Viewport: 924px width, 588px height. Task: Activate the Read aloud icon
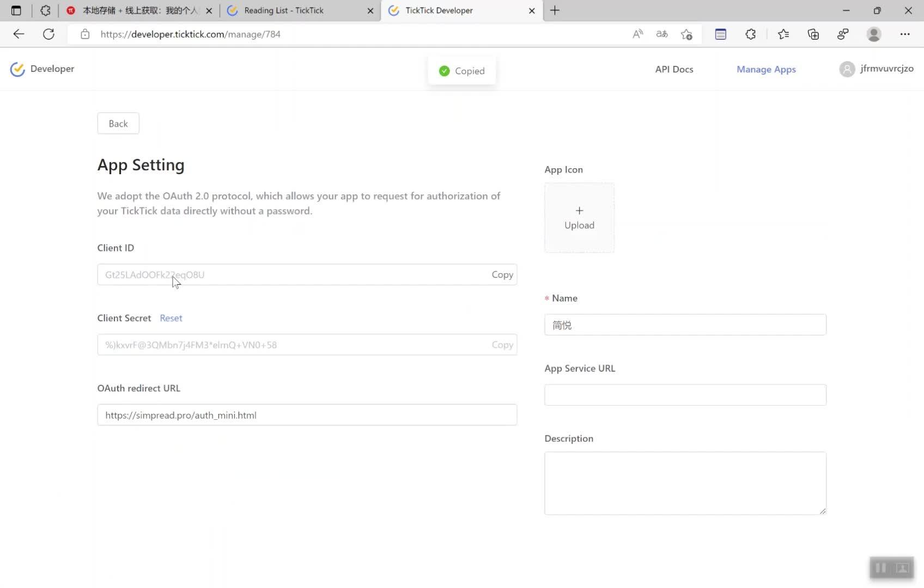click(637, 34)
